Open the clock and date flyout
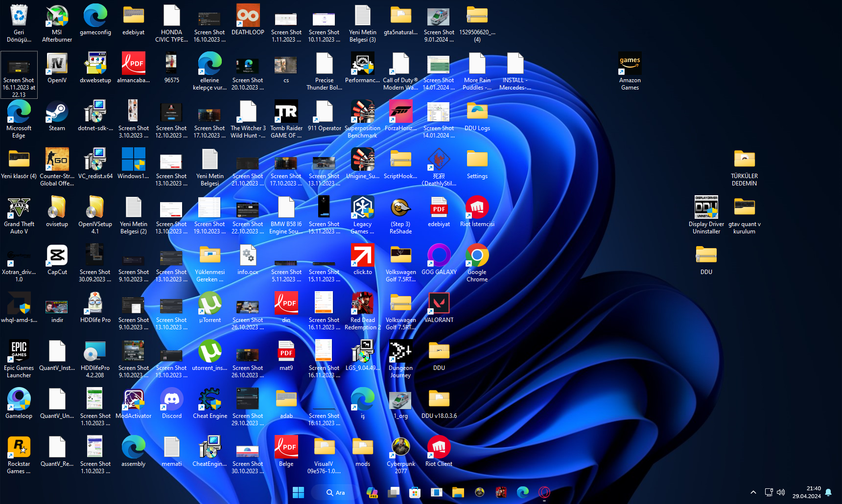This screenshot has height=504, width=842. (807, 492)
